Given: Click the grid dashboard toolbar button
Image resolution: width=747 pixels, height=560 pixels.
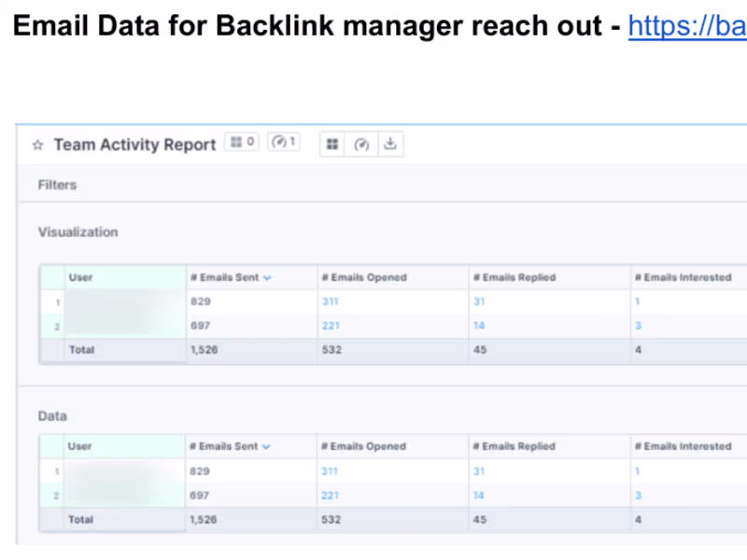Looking at the screenshot, I should coord(333,145).
